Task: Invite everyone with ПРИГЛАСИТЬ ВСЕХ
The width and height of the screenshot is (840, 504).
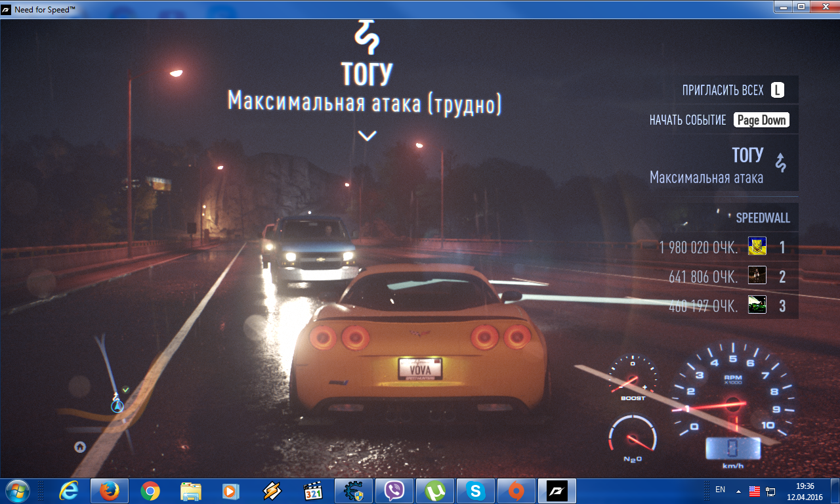Action: (723, 91)
